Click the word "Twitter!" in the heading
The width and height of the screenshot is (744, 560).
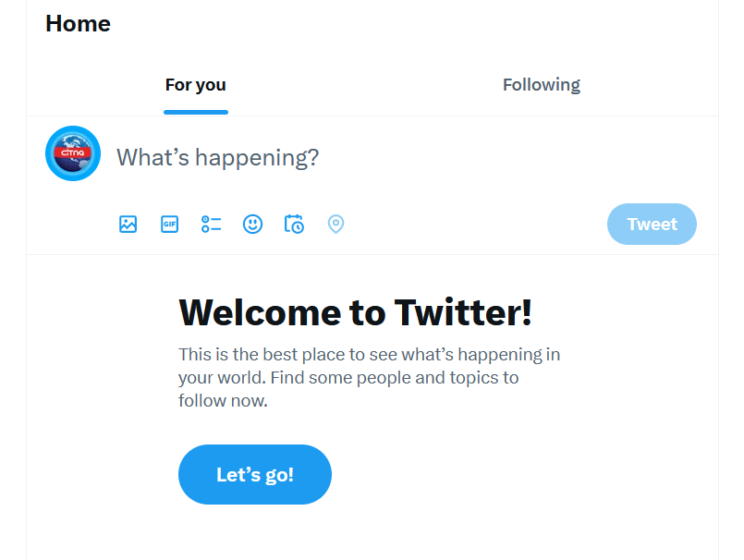point(463,312)
